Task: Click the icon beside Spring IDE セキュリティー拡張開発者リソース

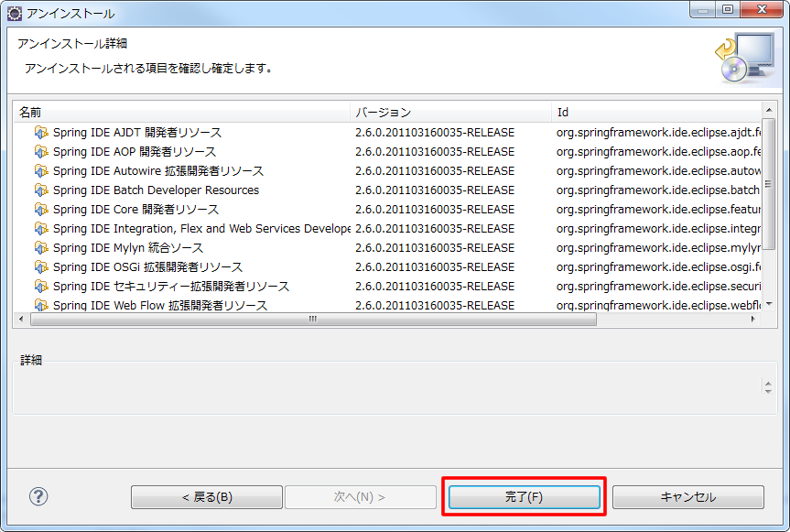Action: point(41,287)
